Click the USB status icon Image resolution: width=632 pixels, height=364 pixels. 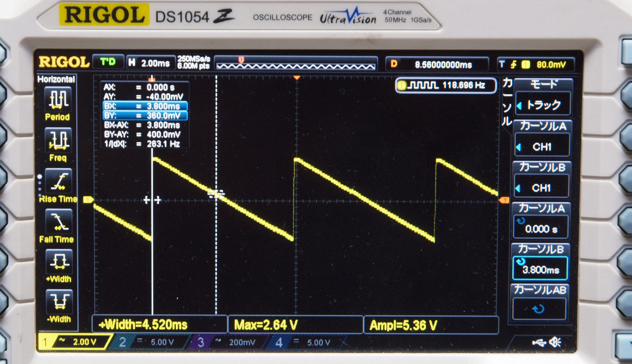539,342
